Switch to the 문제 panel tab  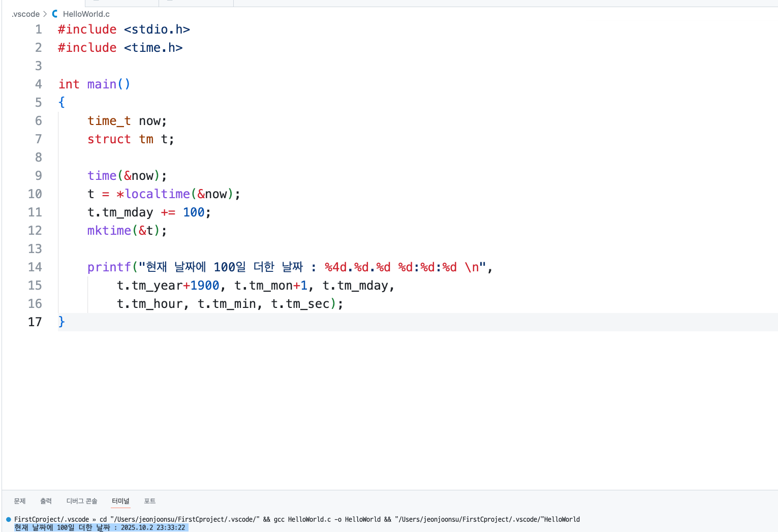[20, 501]
